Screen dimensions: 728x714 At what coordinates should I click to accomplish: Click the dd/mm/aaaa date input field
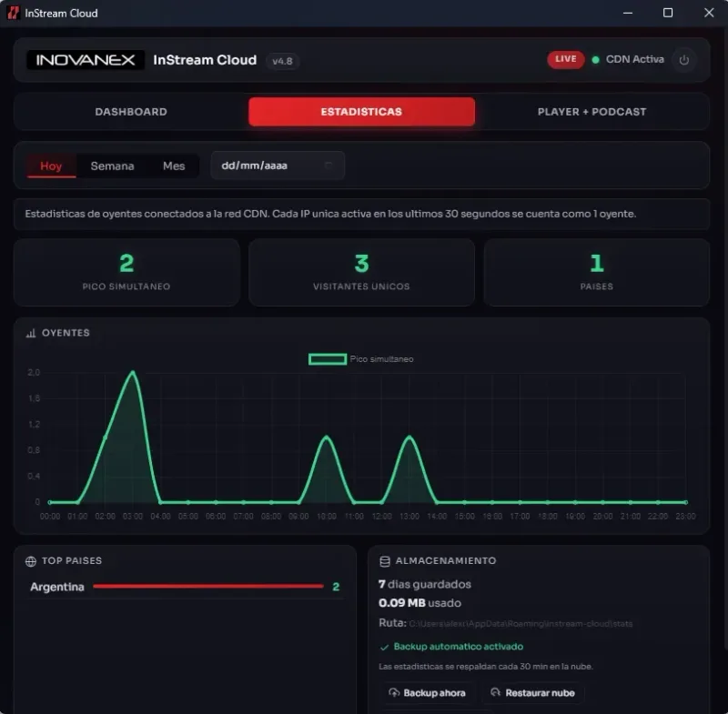(x=278, y=166)
